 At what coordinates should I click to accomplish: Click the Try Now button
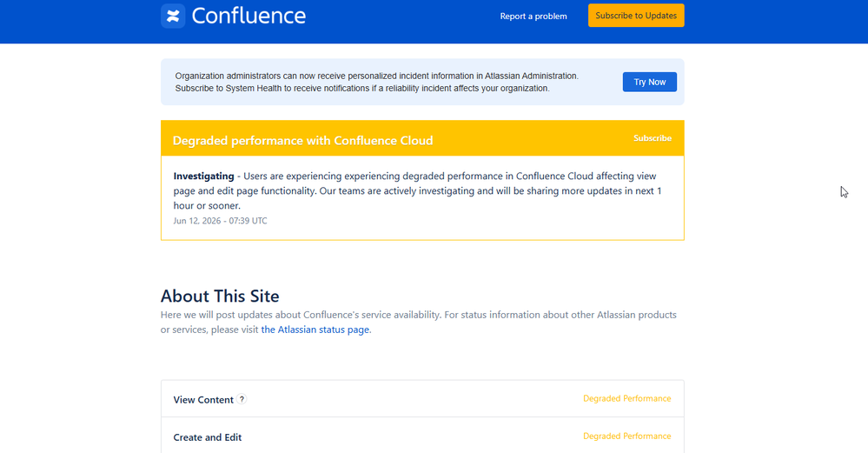coord(649,82)
